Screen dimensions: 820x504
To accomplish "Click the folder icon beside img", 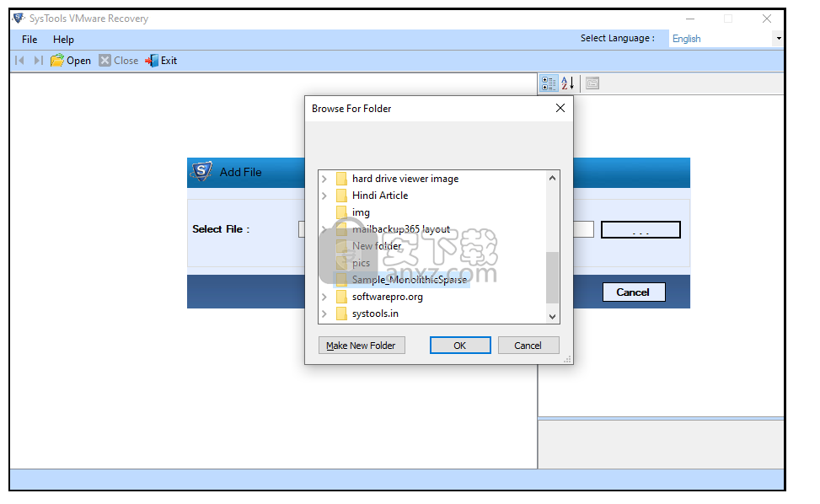I will pyautogui.click(x=341, y=212).
